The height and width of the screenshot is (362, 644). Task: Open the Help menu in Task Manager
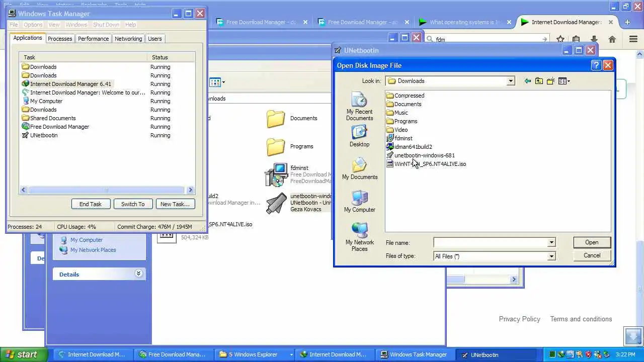click(130, 25)
